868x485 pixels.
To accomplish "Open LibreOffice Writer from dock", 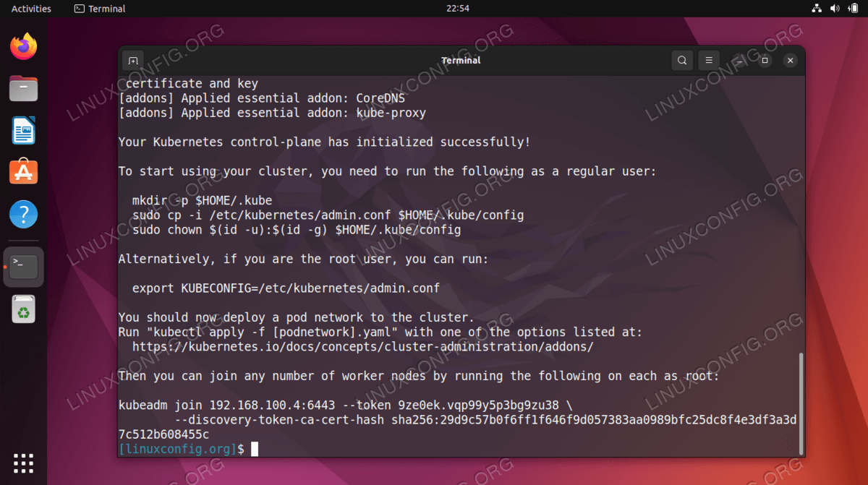I will pos(23,131).
